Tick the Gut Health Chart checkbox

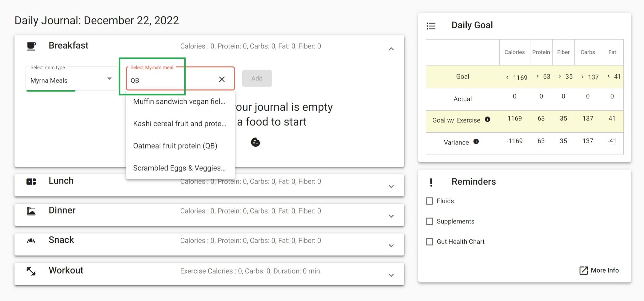(x=429, y=242)
